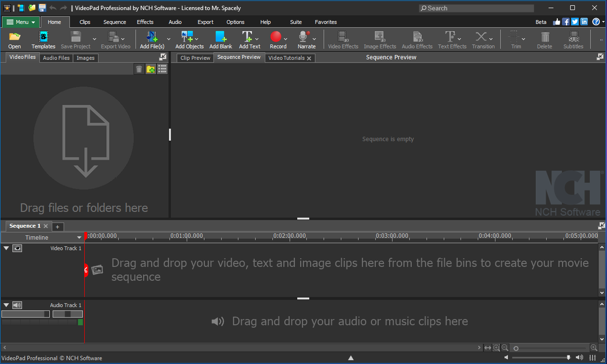Click the status bar up-arrow expander
This screenshot has width=607, height=364.
[351, 358]
